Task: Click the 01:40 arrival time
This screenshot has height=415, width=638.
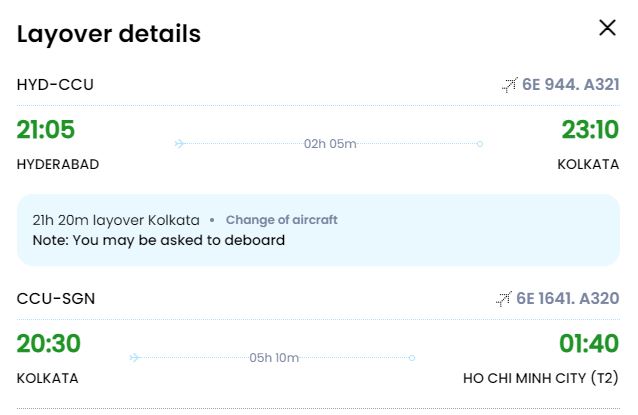Action: point(589,343)
